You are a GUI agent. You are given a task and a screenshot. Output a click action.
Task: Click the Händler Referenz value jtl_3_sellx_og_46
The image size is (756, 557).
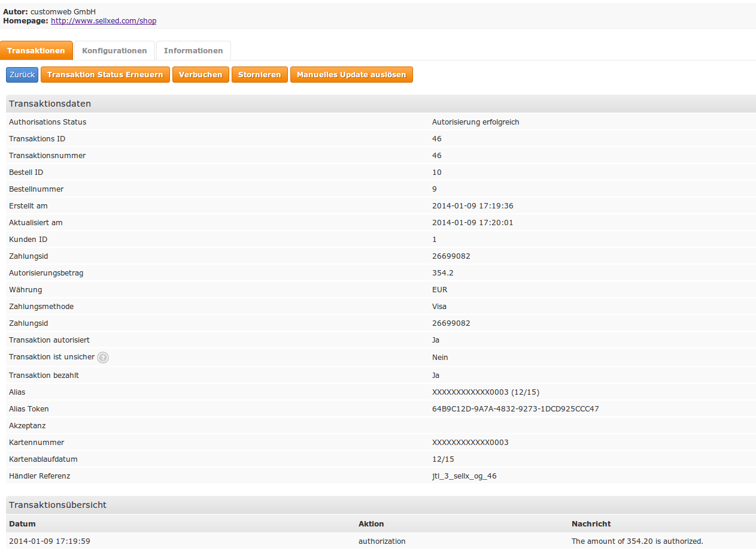click(x=464, y=476)
